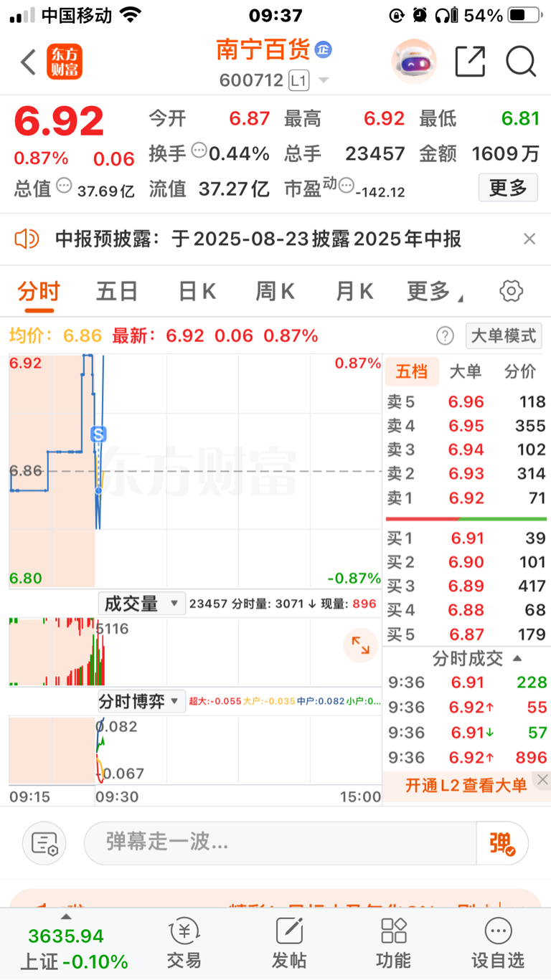Screen dimensions: 551x980
Task: Switch to the 分时 chart tab
Action: pyautogui.click(x=39, y=292)
